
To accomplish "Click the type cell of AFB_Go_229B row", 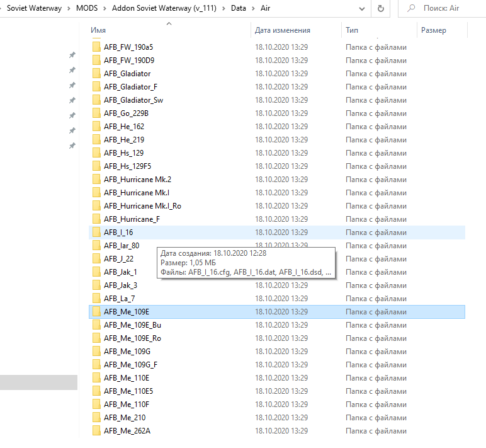I will 376,113.
